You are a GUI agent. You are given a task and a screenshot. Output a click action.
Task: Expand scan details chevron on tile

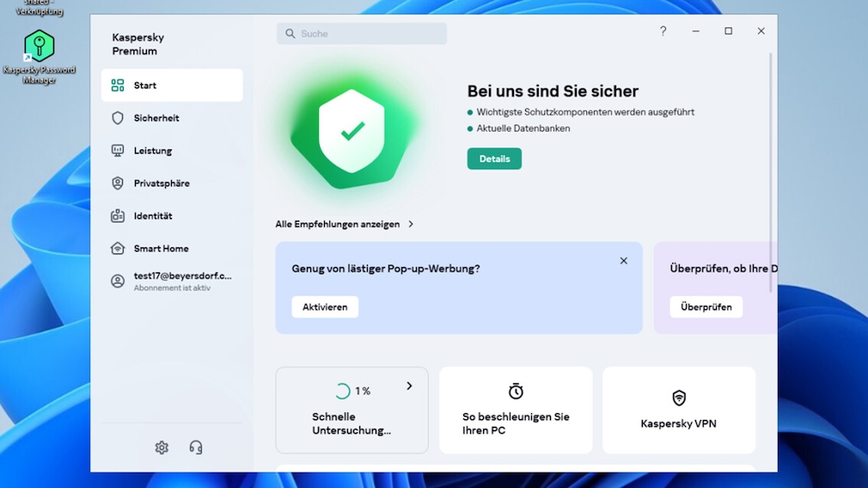tap(409, 386)
